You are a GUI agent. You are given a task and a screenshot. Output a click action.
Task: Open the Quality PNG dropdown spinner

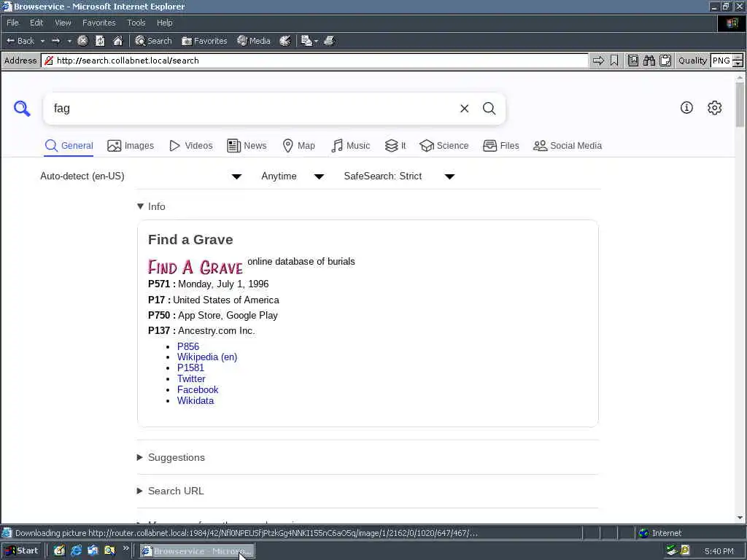[x=738, y=61]
